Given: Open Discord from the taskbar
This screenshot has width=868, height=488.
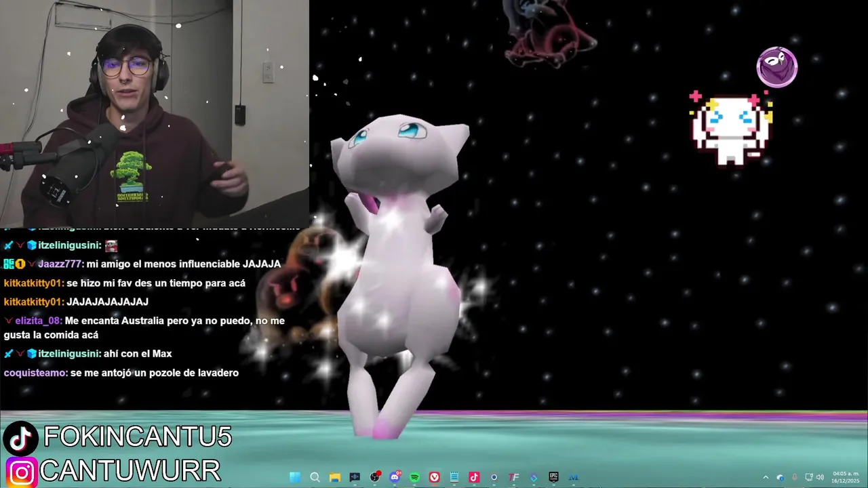Looking at the screenshot, I should click(395, 477).
